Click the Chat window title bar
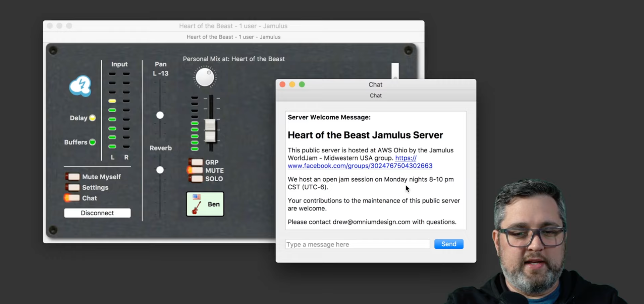 (x=376, y=84)
